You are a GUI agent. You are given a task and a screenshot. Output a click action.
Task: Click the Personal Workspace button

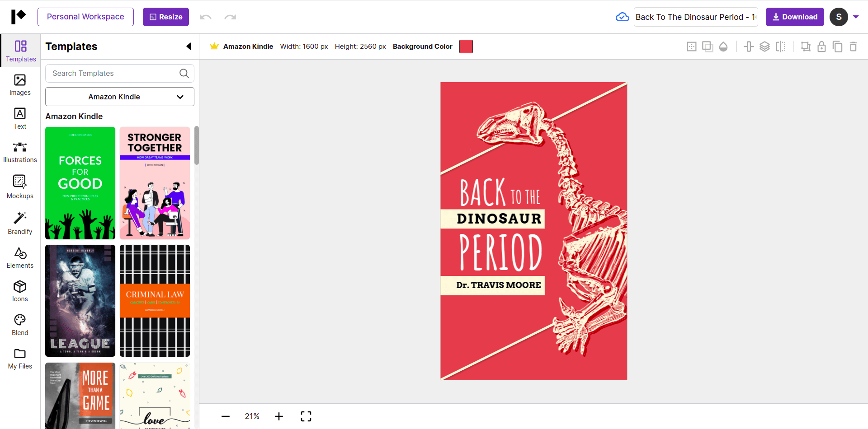(x=85, y=17)
